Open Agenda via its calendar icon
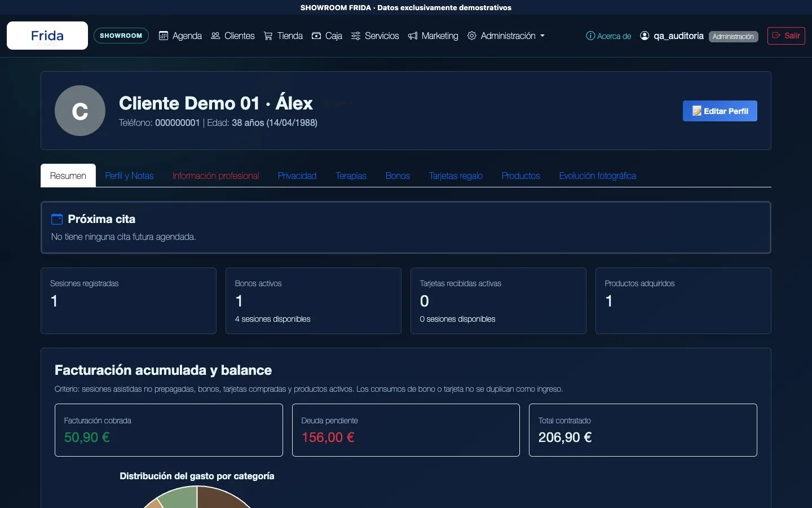 click(164, 36)
